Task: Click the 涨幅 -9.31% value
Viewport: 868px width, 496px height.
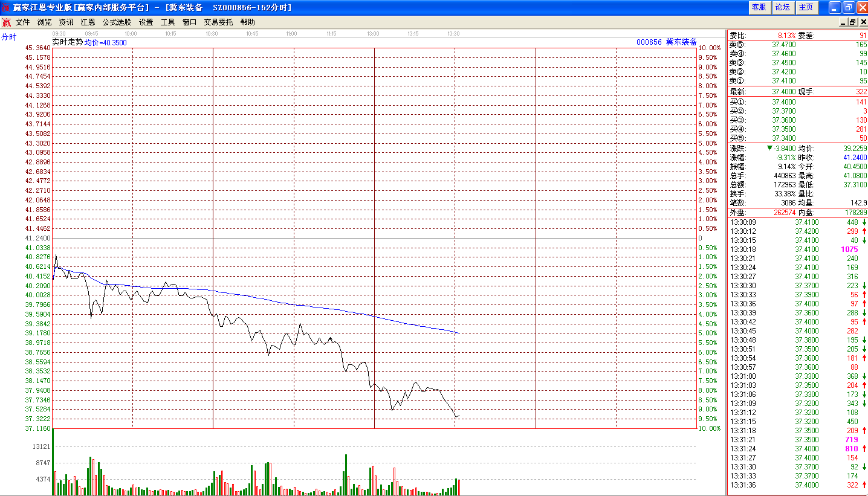Action: 786,158
